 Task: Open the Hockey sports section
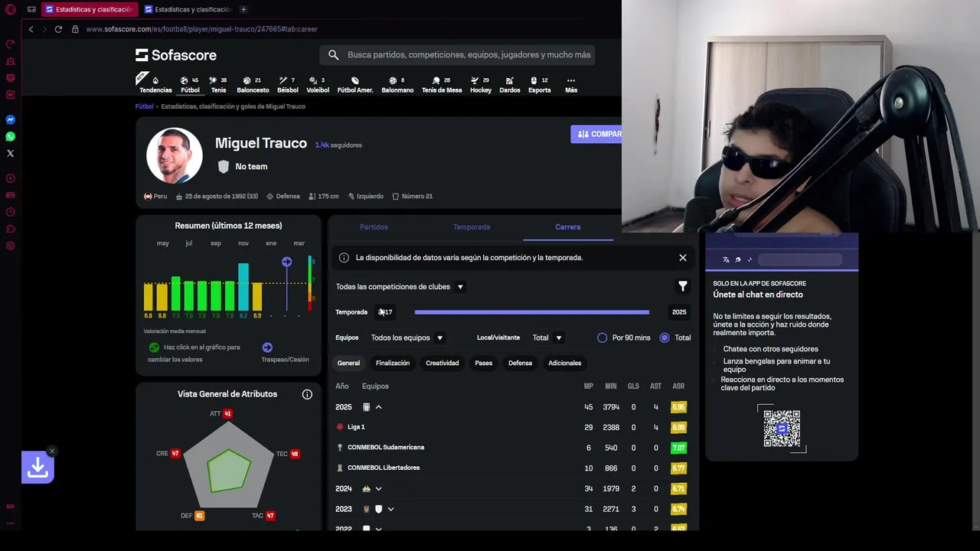(481, 84)
